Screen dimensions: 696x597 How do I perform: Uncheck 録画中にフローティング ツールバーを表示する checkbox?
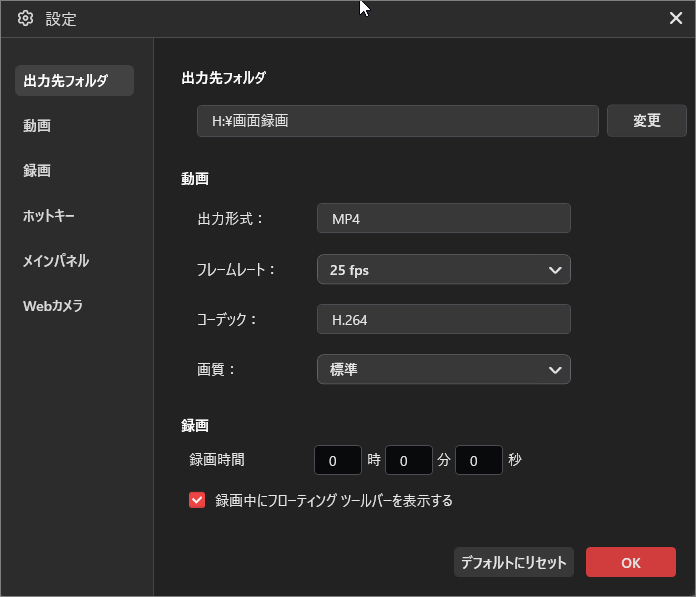[x=197, y=500]
